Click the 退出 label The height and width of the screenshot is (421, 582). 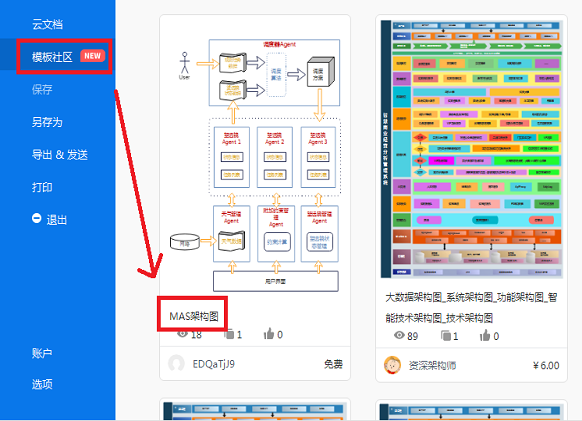(x=57, y=220)
